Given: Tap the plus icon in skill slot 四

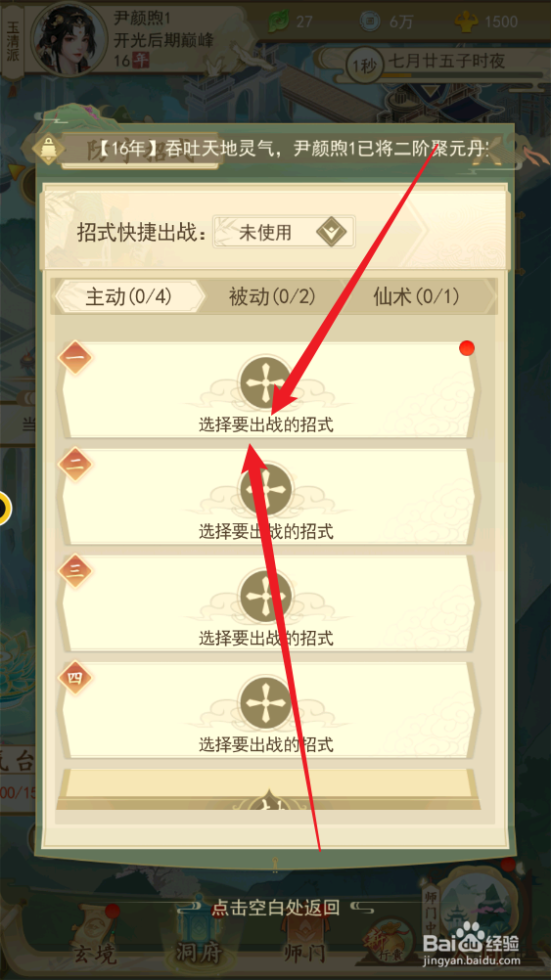Looking at the screenshot, I should pos(266,702).
